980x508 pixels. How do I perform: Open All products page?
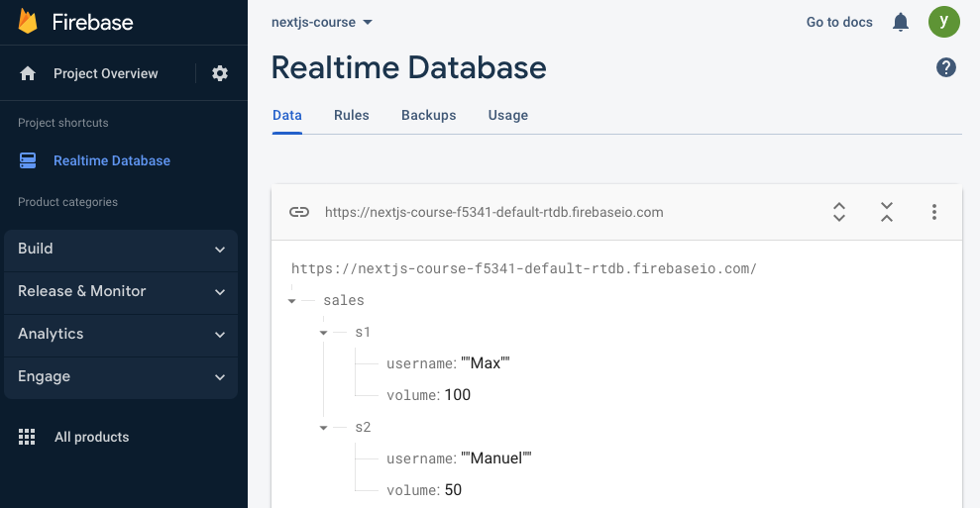[92, 437]
